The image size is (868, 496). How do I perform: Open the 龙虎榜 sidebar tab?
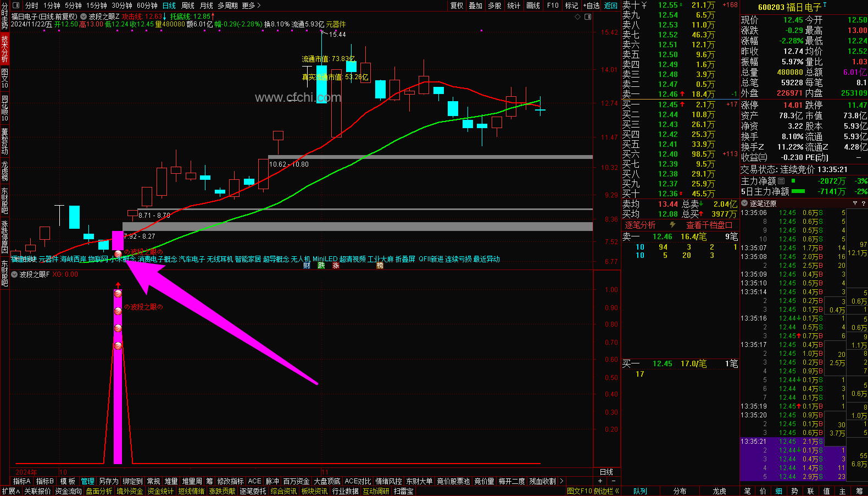pos(4,171)
